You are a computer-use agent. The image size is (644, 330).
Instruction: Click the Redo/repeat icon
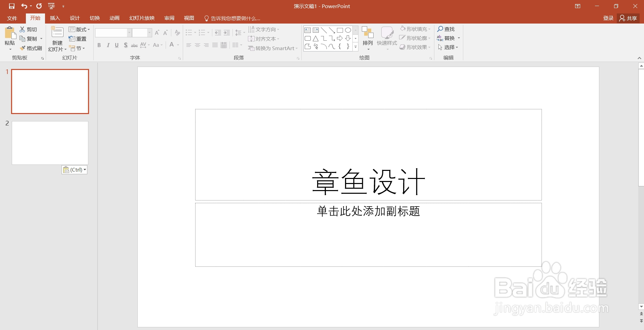[39, 6]
